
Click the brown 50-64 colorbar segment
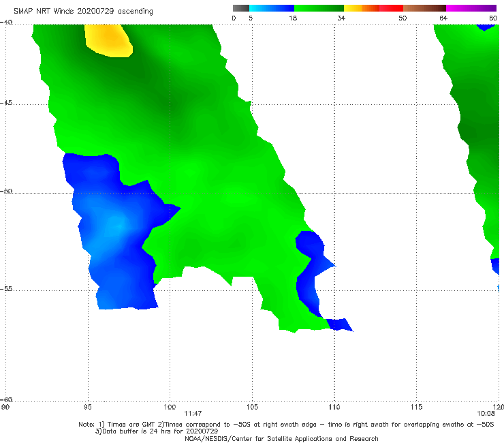point(424,8)
